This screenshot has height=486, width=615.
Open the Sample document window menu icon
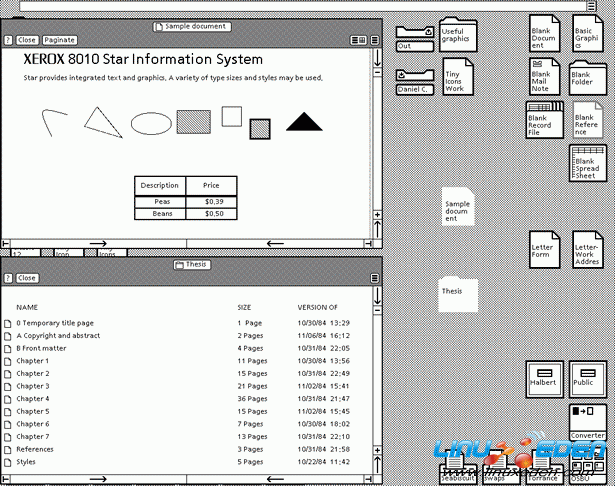tap(375, 40)
